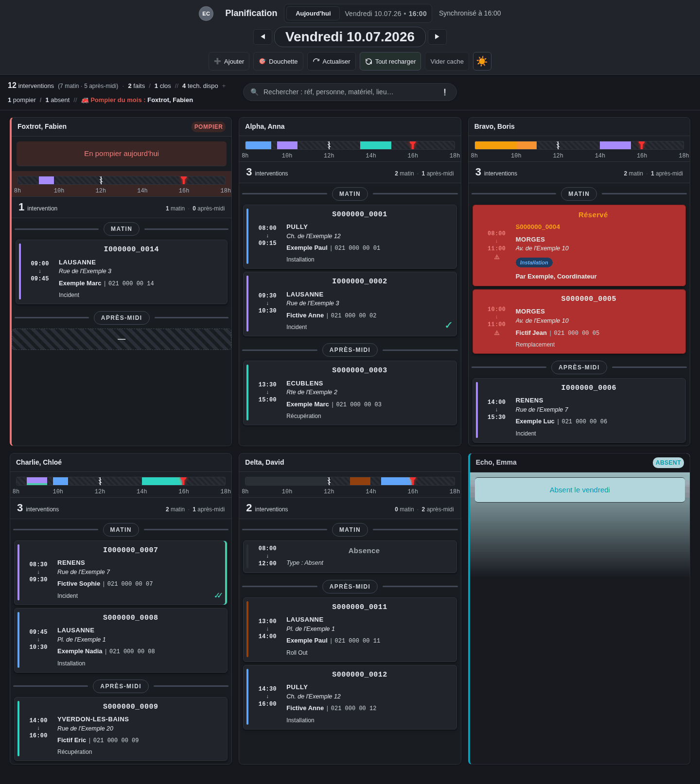Click empty après-midi slot for Foxtrot
Image resolution: width=700 pixels, height=784 pixels.
122,339
